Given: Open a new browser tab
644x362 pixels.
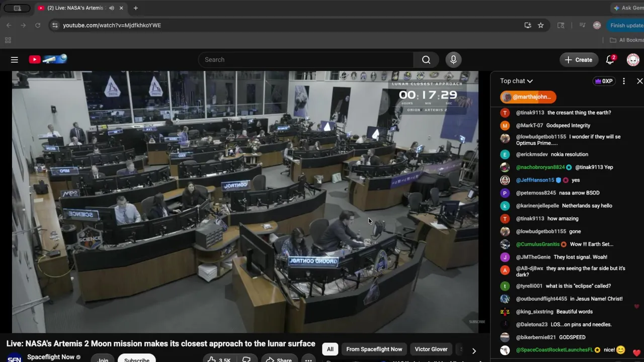Looking at the screenshot, I should [135, 8].
